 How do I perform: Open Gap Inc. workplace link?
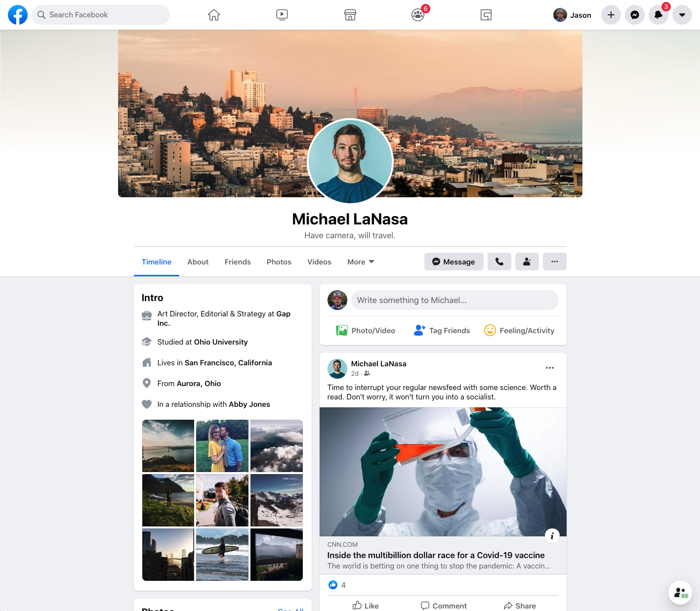pyautogui.click(x=224, y=318)
